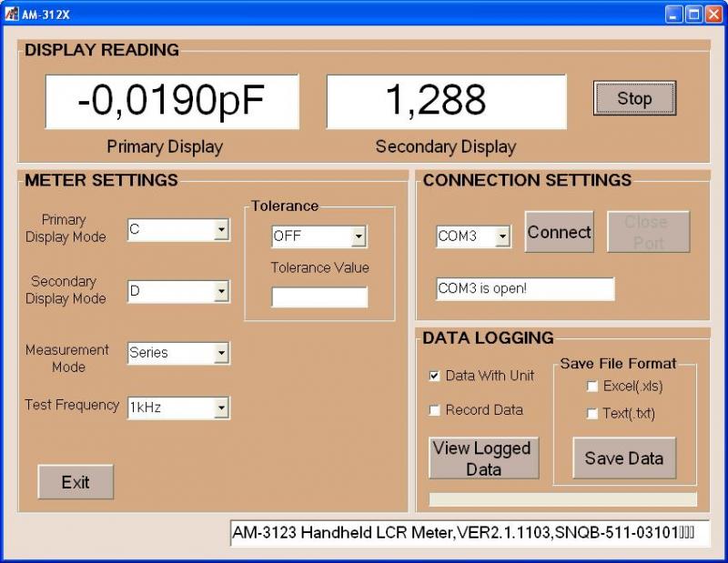Click the AM-3123 device info text field
Screen dimensions: 728x563
[470, 533]
